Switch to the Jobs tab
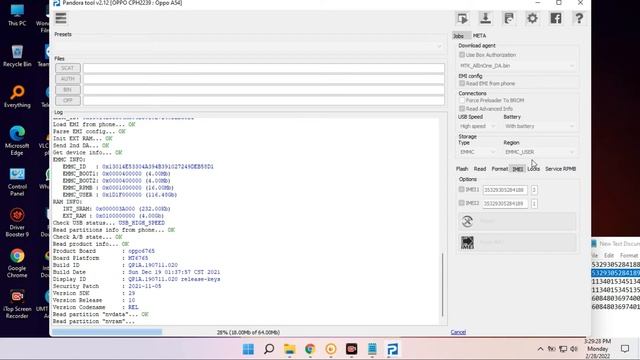This screenshot has width=640, height=360. coord(459,36)
